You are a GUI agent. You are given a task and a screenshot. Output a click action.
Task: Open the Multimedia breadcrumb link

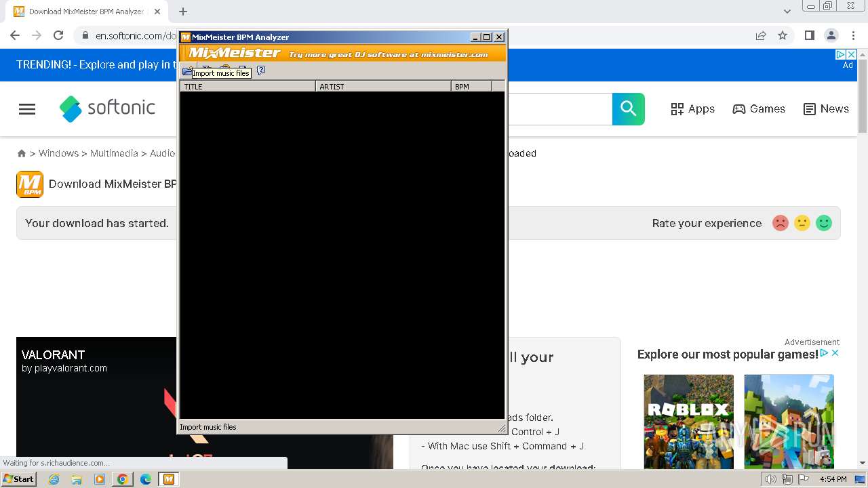pos(114,153)
